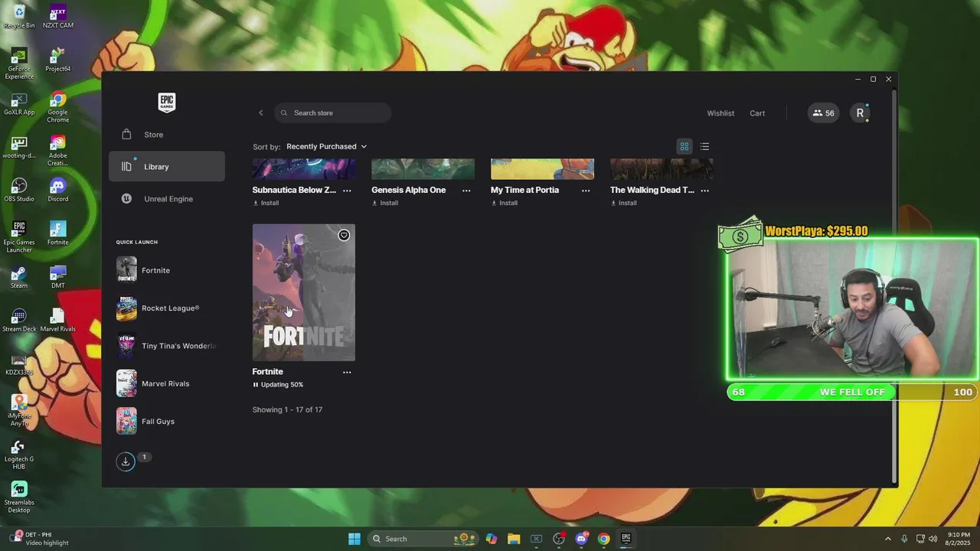This screenshot has height=551, width=980.
Task: Open Logitech G HUB desktop shortcut
Action: click(x=19, y=454)
